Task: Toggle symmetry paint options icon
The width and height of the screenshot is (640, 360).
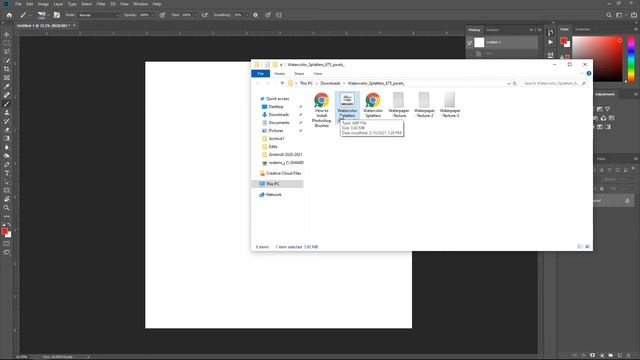Action: click(279, 15)
